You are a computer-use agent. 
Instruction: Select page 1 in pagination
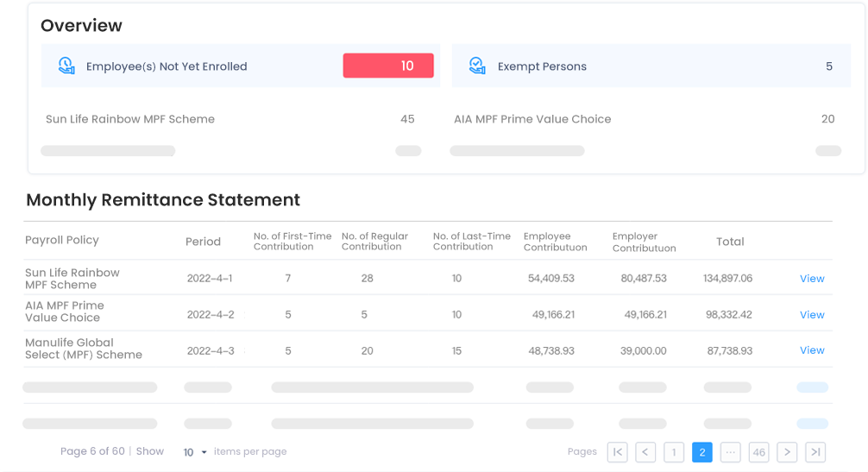pyautogui.click(x=674, y=452)
